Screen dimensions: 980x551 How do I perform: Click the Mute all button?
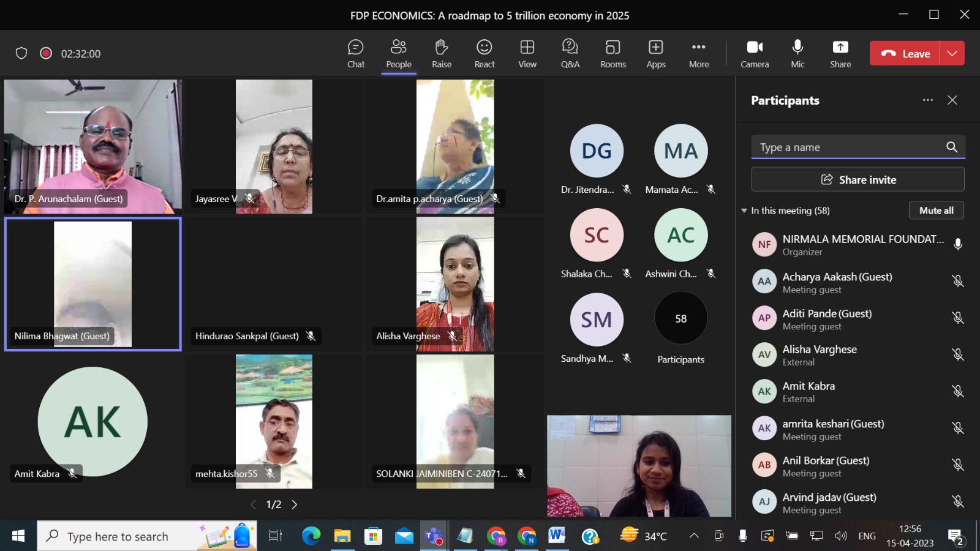(936, 211)
